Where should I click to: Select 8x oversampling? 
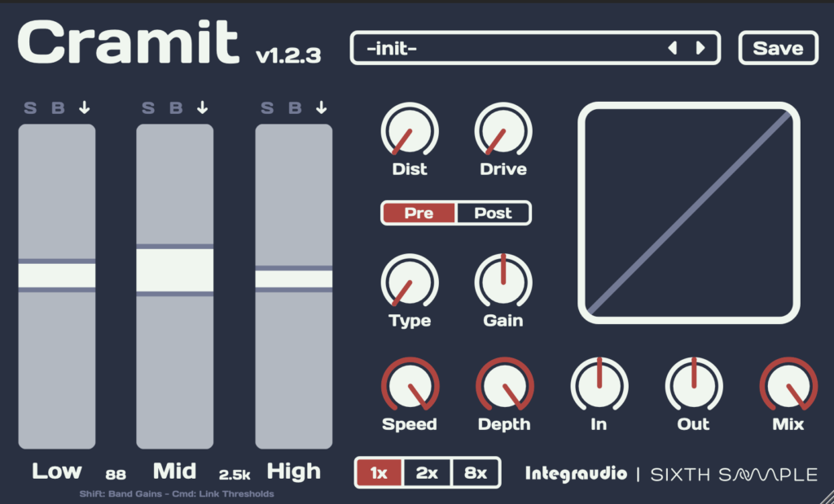[x=476, y=473]
